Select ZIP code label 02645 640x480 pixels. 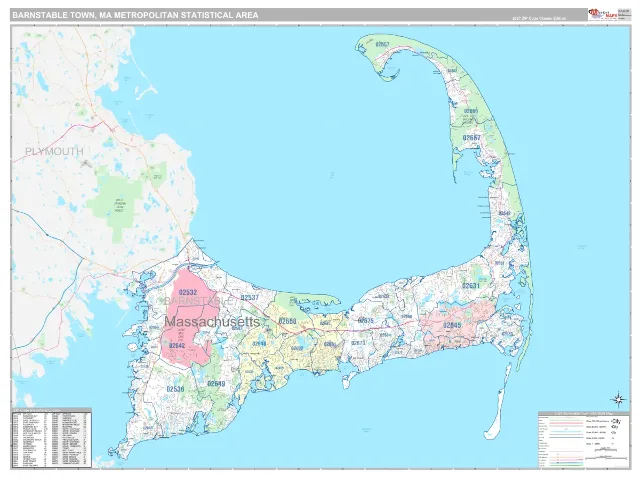(x=451, y=325)
